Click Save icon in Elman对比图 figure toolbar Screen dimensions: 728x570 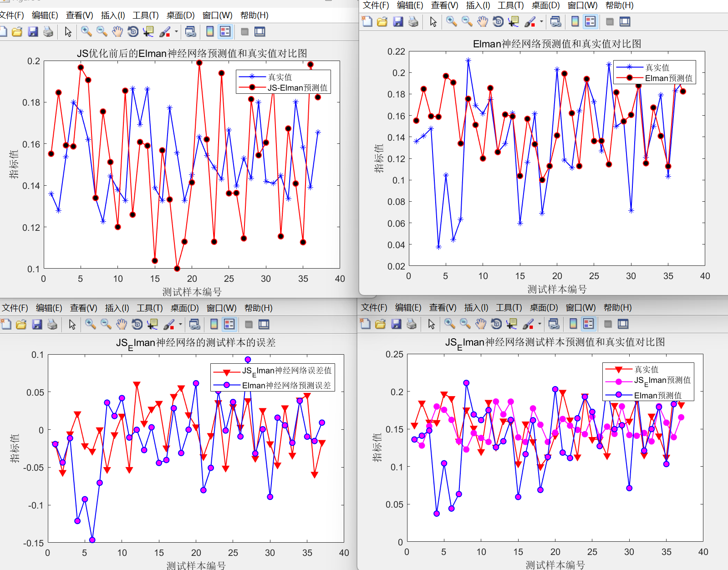[x=398, y=21]
